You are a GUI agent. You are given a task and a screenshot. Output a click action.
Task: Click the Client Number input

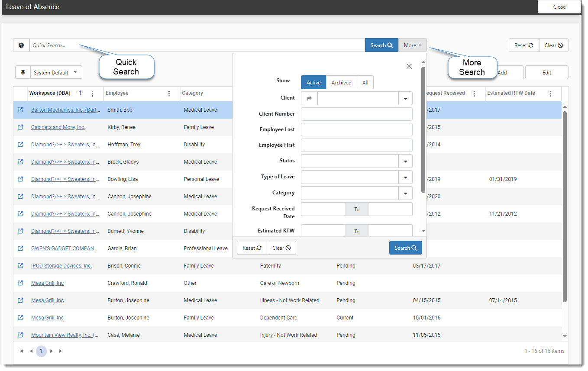pos(357,114)
